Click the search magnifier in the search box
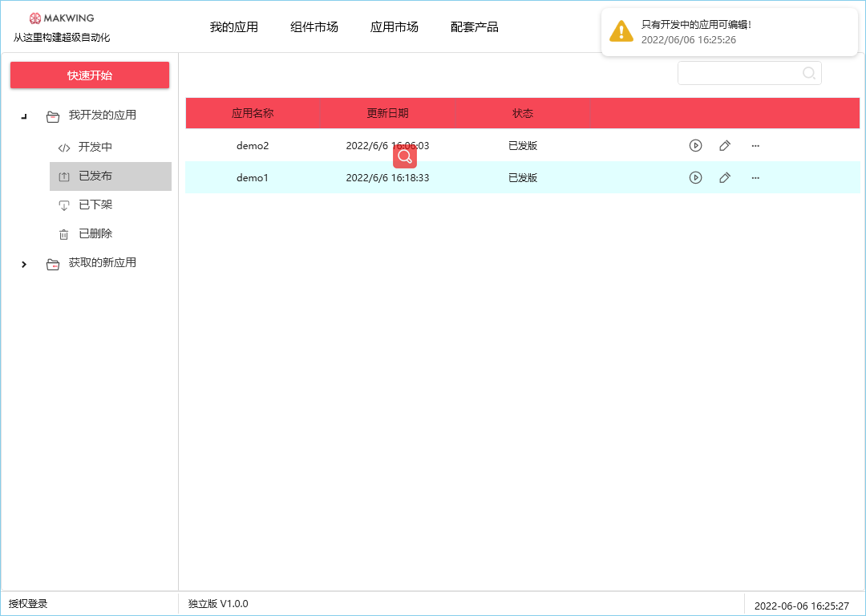 (809, 72)
